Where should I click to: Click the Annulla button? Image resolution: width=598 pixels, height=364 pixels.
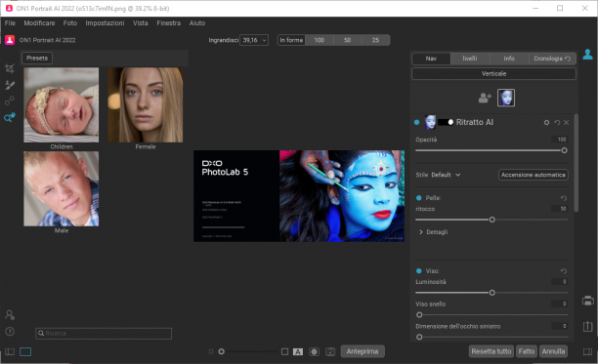tap(553, 351)
